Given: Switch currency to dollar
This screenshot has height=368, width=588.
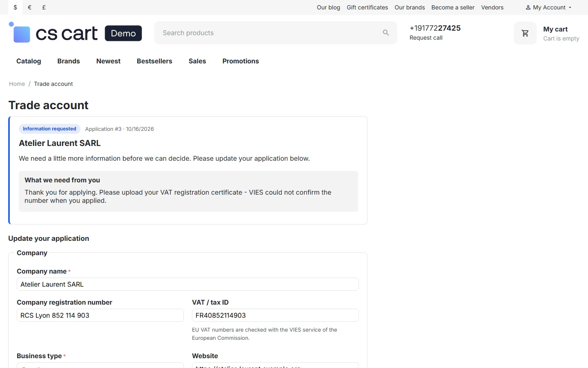Looking at the screenshot, I should 16,7.
